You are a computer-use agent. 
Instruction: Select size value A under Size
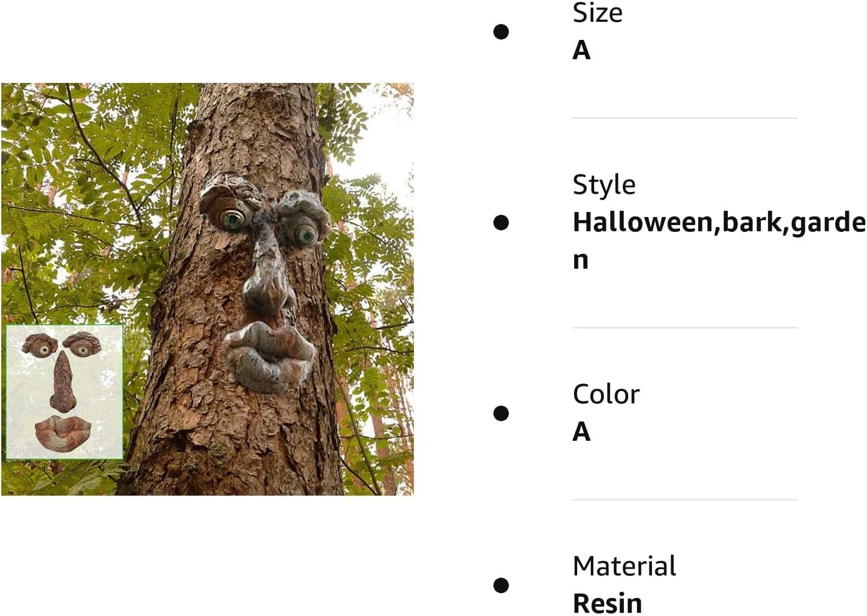pos(582,50)
